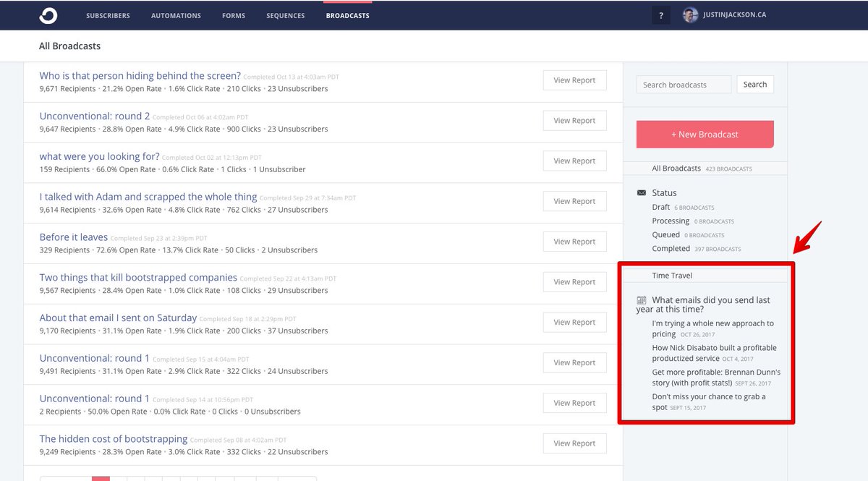Viewport: 868px width, 481px height.
Task: Show Completed broadcasts
Action: point(671,248)
